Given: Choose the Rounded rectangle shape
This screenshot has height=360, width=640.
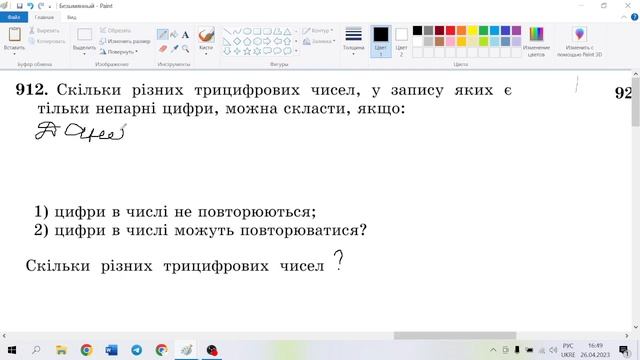Looking at the screenshot, I should (267, 31).
